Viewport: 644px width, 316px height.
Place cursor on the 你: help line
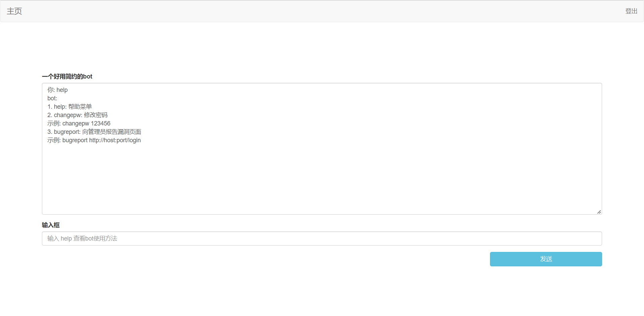click(57, 90)
